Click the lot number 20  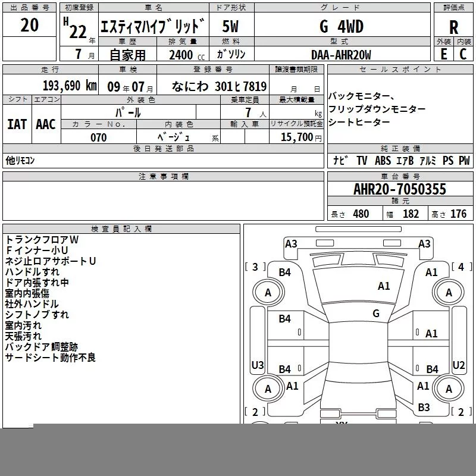tap(29, 26)
